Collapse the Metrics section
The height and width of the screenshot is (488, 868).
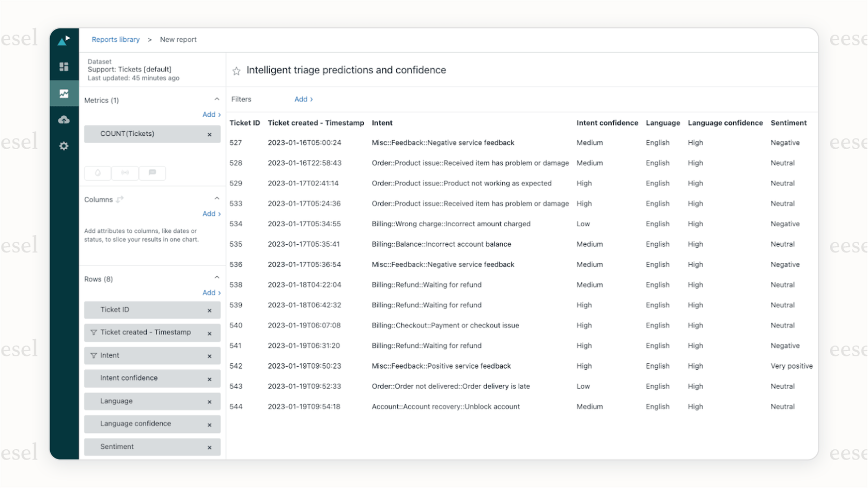pyautogui.click(x=216, y=98)
